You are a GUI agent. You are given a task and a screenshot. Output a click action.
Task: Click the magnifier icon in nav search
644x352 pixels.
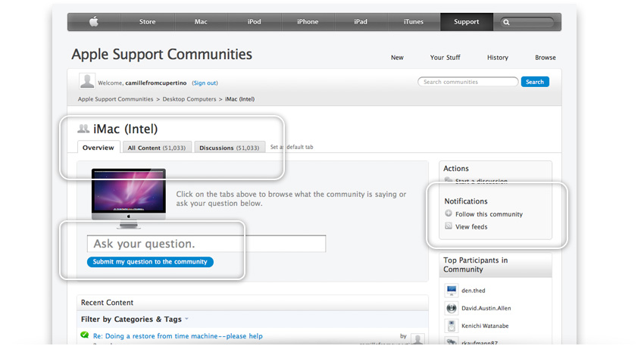[506, 22]
